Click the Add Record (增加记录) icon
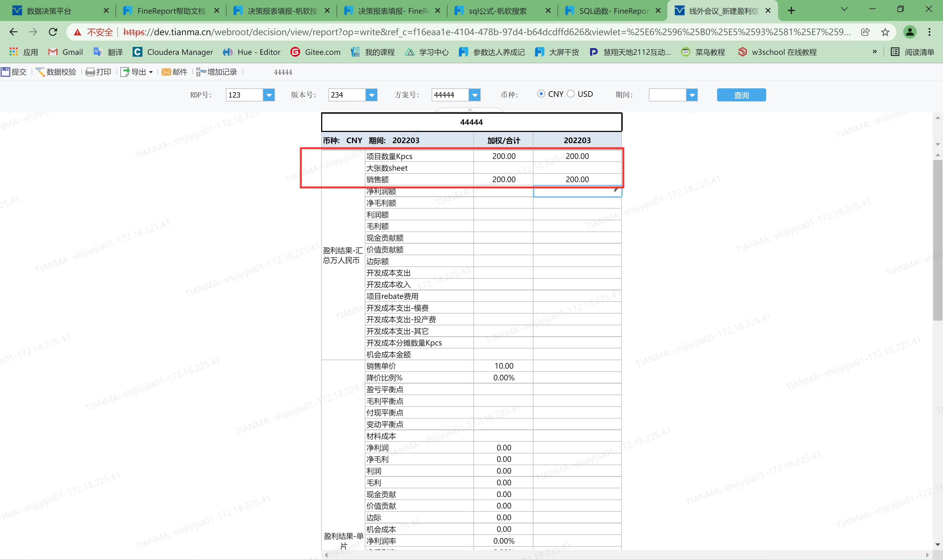 pos(201,72)
